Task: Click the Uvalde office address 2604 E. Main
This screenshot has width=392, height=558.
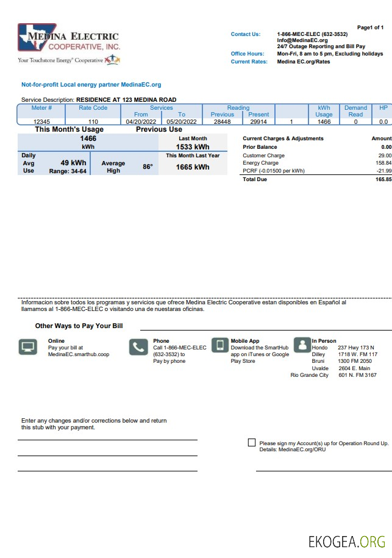Action: pyautogui.click(x=354, y=368)
